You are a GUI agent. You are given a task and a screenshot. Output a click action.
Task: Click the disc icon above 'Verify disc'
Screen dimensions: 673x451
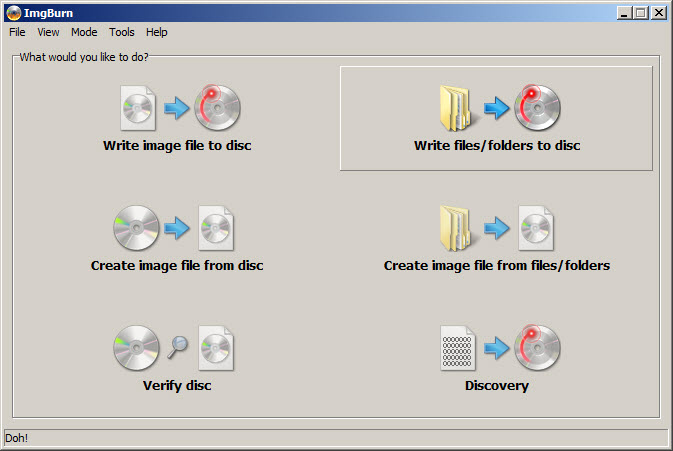pyautogui.click(x=136, y=348)
